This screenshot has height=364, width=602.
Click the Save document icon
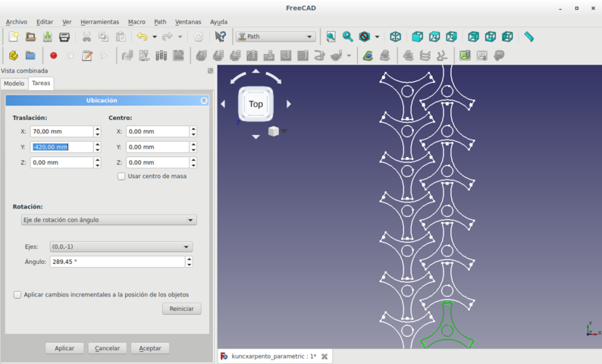pyautogui.click(x=47, y=36)
